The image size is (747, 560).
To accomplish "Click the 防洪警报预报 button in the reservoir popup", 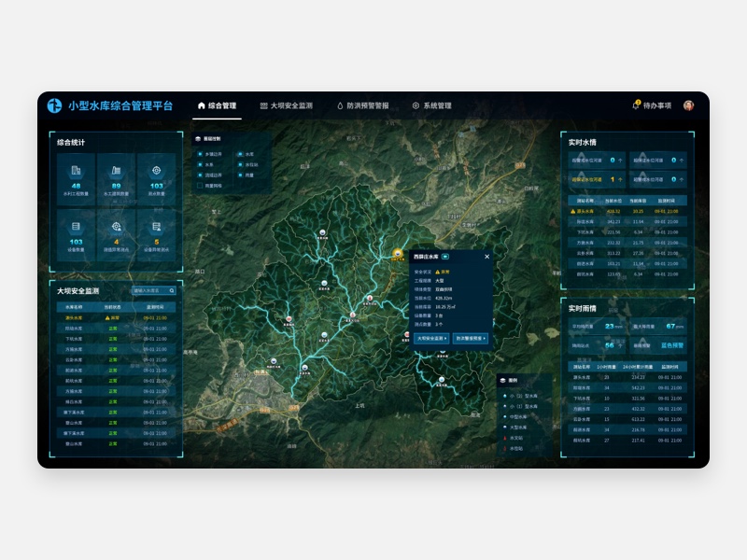I will [471, 338].
